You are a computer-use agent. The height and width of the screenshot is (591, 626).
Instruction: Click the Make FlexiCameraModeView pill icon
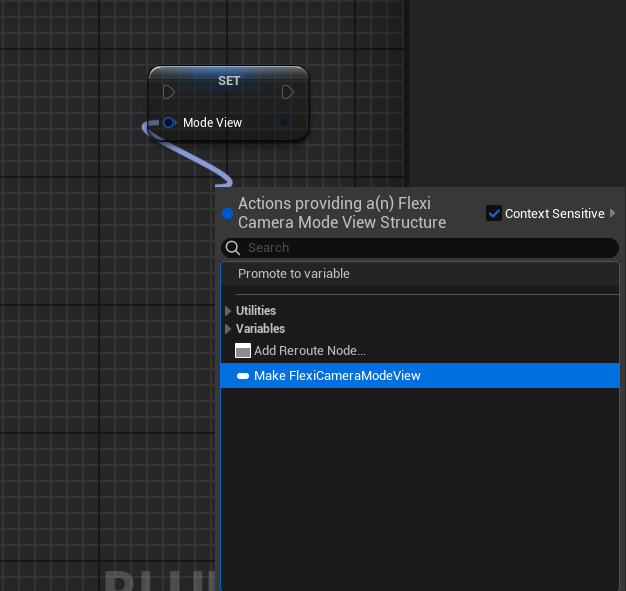pyautogui.click(x=243, y=376)
